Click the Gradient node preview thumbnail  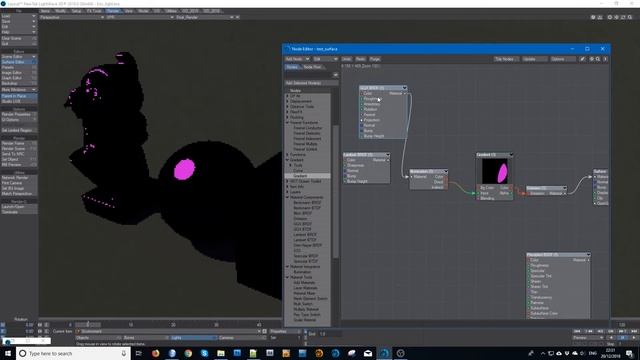tap(494, 171)
